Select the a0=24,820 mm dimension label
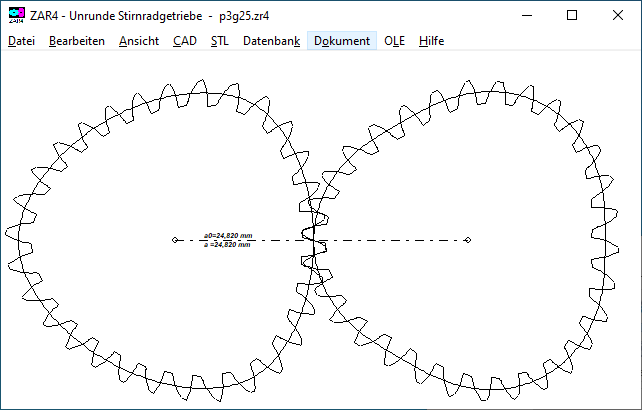Screen dimensions: 642x410 pos(227,236)
